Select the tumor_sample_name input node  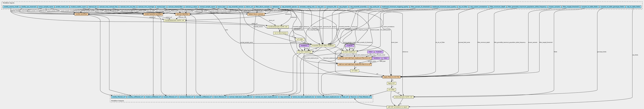coord(46,7)
